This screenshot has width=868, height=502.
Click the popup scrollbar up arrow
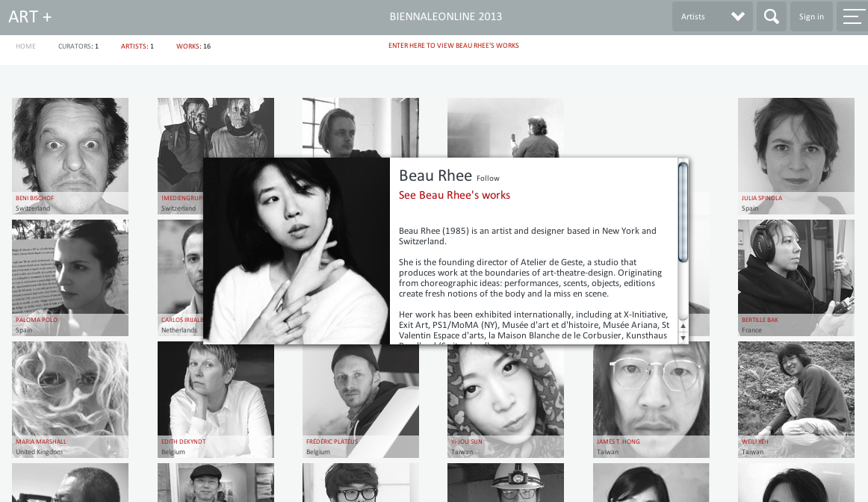point(683,326)
